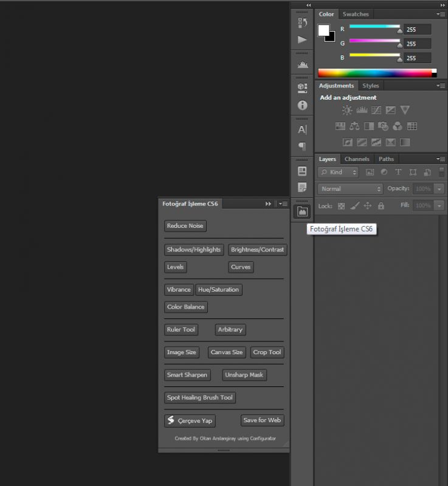Switch to the Channels tab

pyautogui.click(x=357, y=159)
